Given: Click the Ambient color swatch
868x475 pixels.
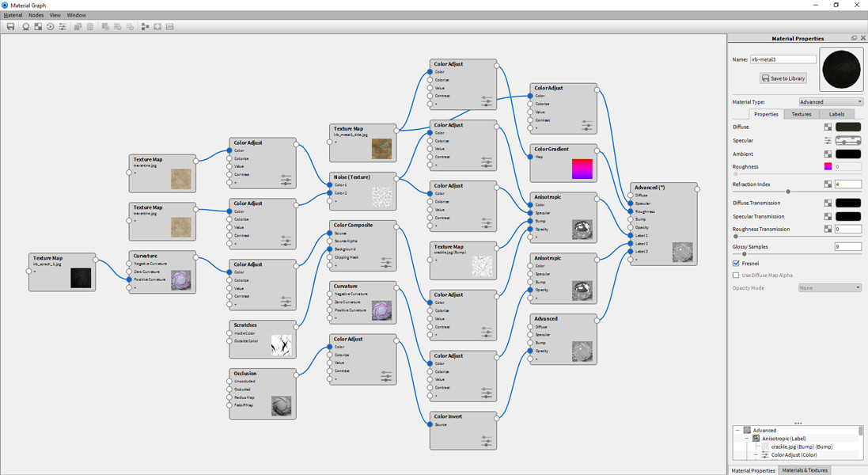Looking at the screenshot, I should point(848,154).
